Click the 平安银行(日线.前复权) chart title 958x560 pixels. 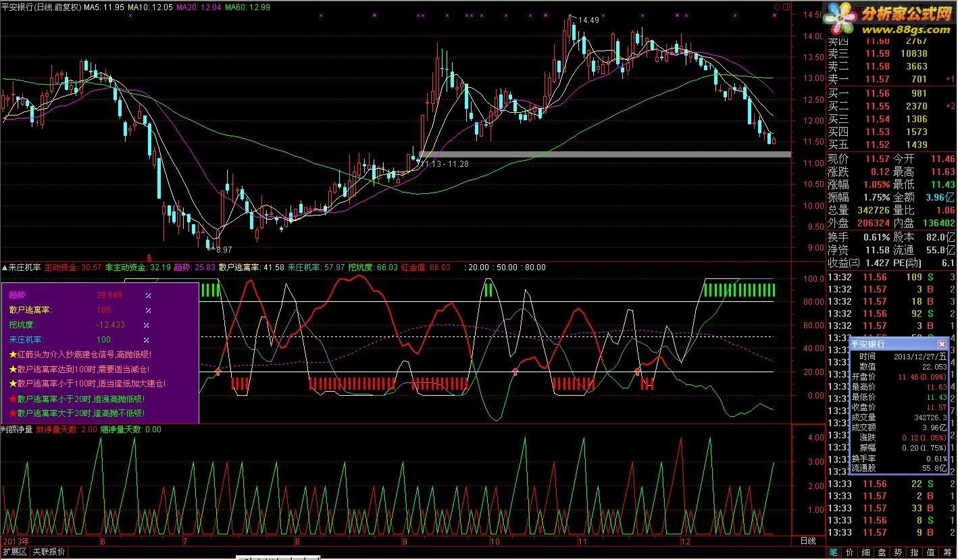point(41,7)
